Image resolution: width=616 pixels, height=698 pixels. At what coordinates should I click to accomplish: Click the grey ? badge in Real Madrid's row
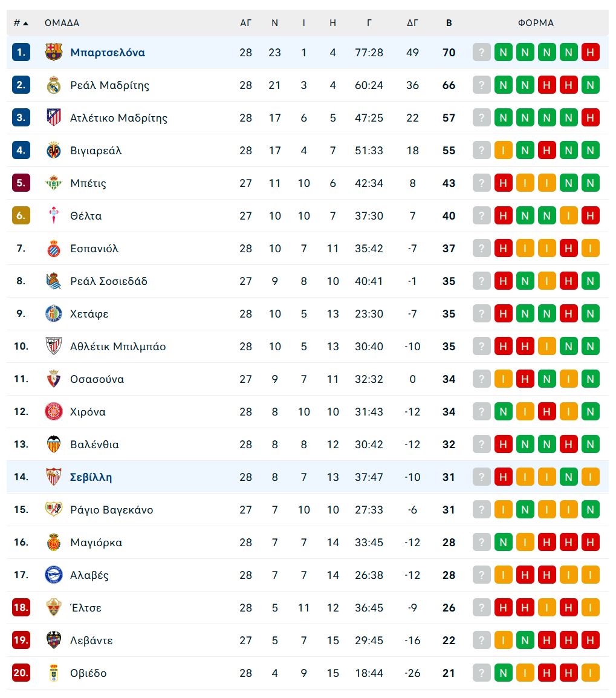coord(481,85)
